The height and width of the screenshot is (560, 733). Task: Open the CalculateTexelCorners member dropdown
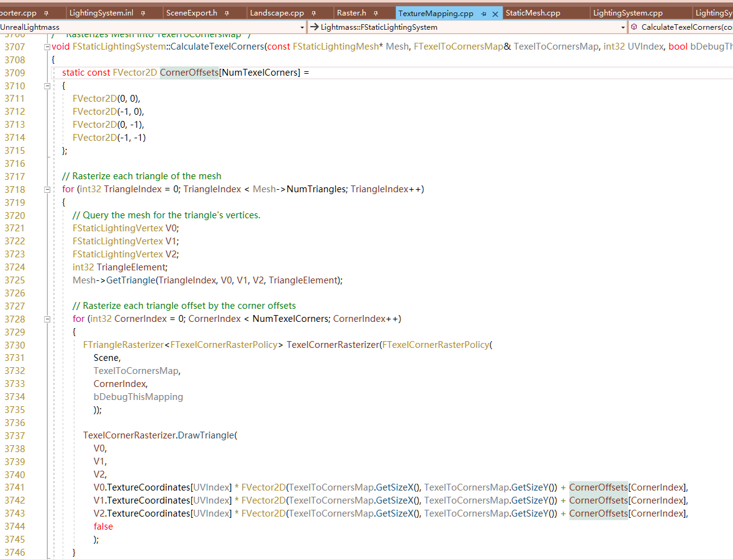[x=681, y=27]
